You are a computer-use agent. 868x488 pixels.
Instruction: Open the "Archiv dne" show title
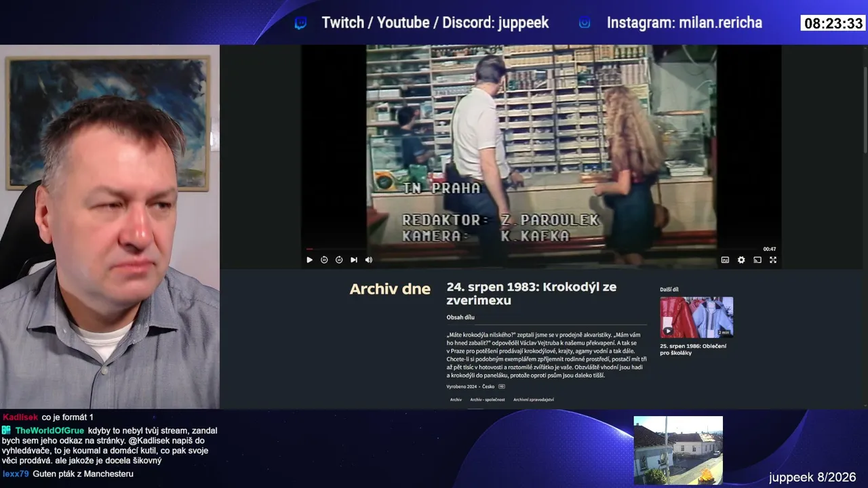click(x=390, y=289)
